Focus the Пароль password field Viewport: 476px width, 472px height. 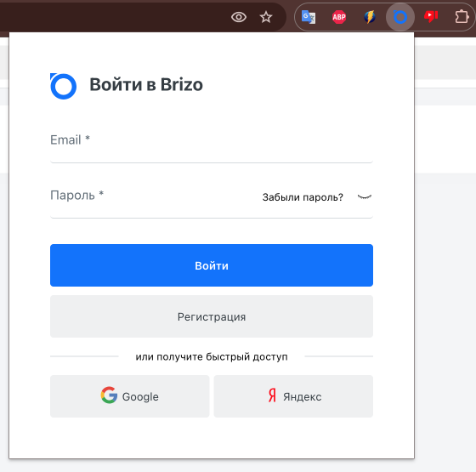pos(152,202)
